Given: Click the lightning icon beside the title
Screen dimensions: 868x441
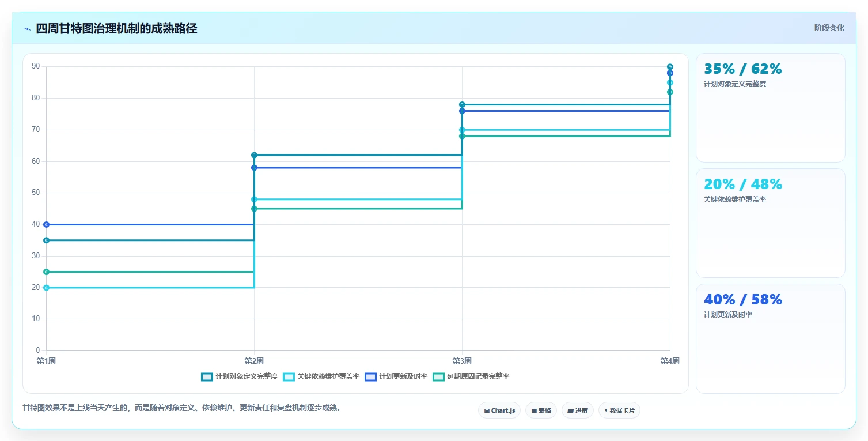Looking at the screenshot, I should (28, 29).
